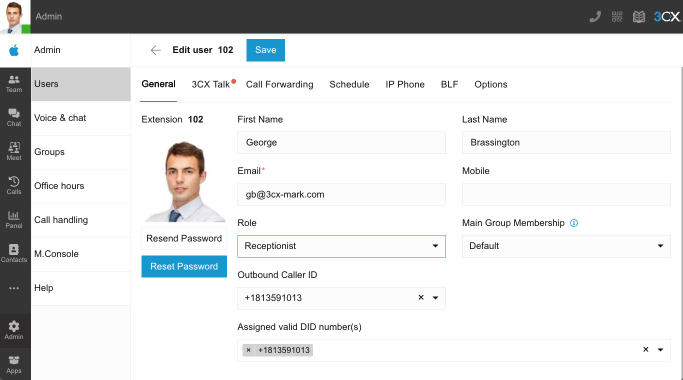Click the Apple logo icon
Viewport: 683px width, 380px height.
click(x=14, y=51)
